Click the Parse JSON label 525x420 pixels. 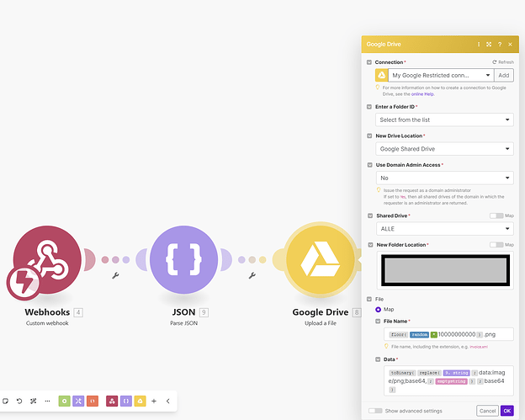[183, 323]
